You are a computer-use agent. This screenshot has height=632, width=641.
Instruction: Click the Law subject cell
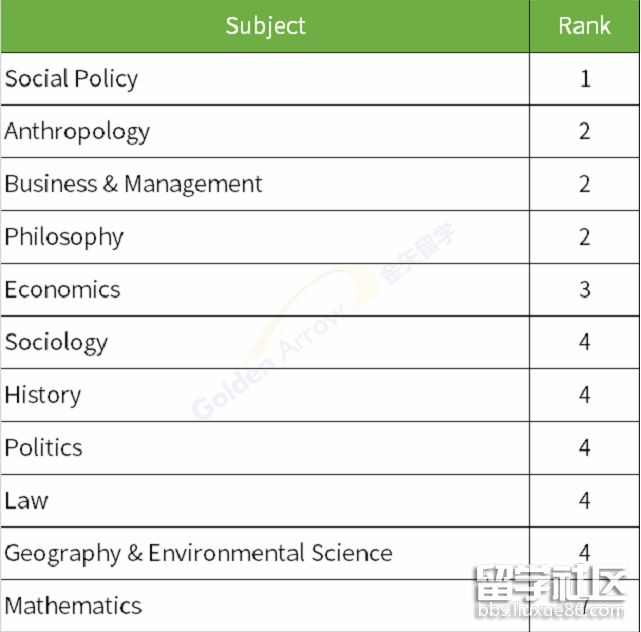click(x=27, y=500)
